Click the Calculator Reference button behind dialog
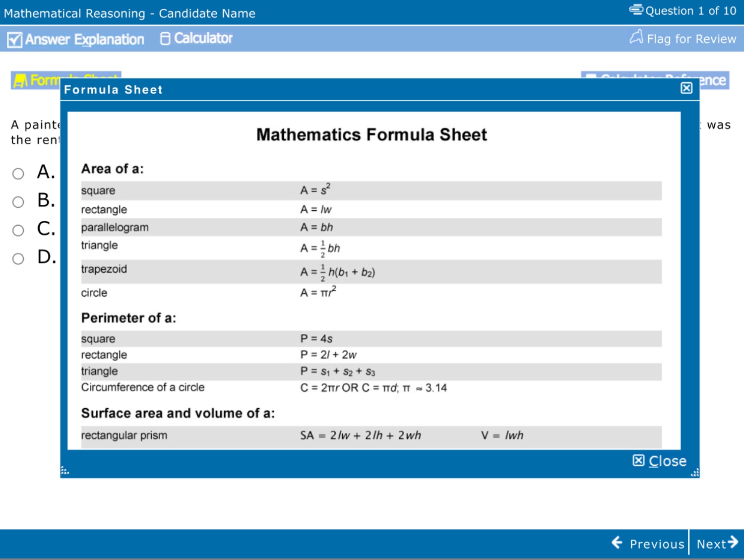 714,80
